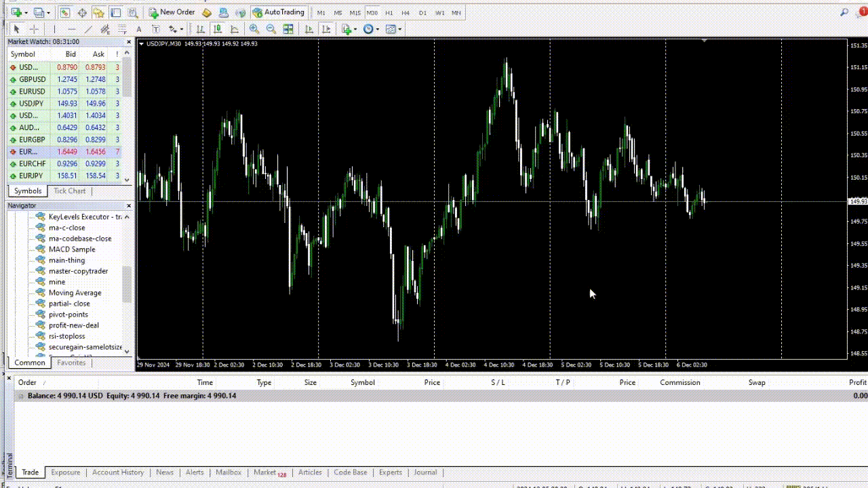
Task: Switch to the Tick Chart tab
Action: coord(70,191)
